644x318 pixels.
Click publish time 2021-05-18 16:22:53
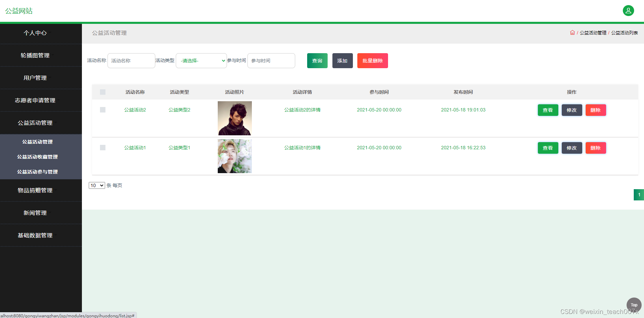click(x=463, y=148)
